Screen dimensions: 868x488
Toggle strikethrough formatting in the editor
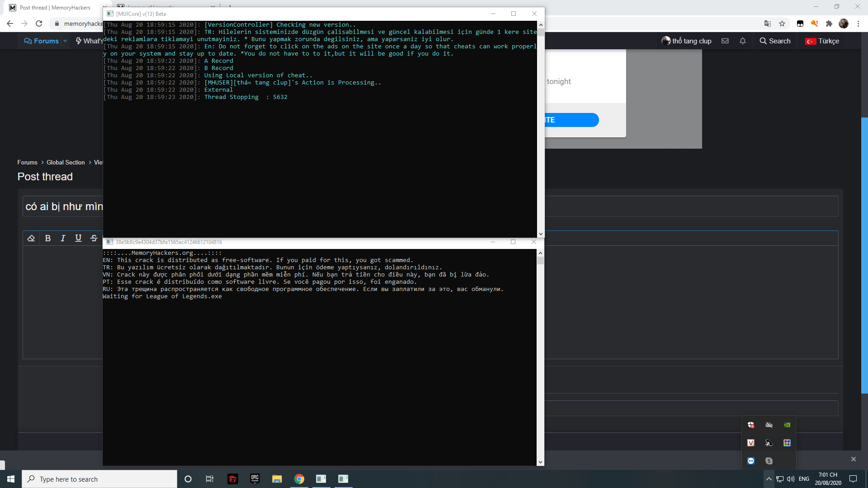[94, 238]
